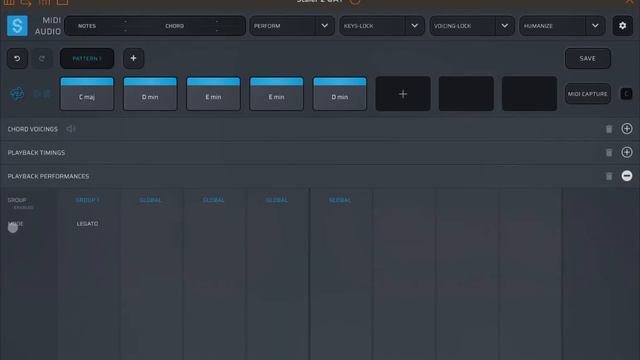Screen dimensions: 640x360
Task: Expand Playback Timings with its plus circle
Action: pos(627,152)
